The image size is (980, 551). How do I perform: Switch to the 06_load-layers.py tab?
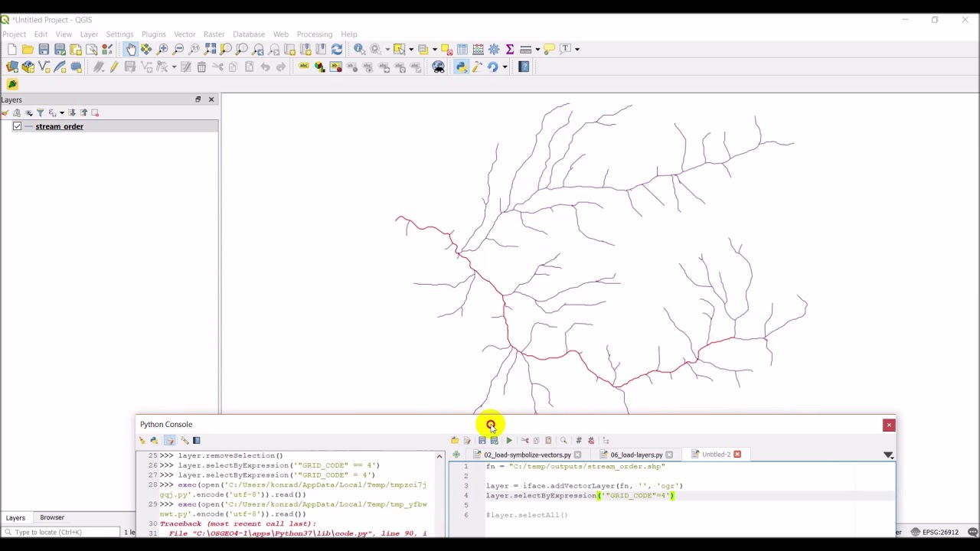(x=636, y=455)
